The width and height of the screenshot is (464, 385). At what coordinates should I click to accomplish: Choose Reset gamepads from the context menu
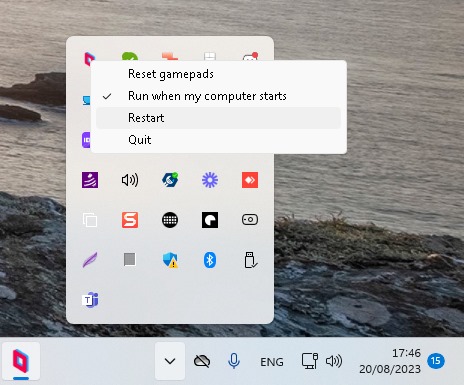[218, 74]
